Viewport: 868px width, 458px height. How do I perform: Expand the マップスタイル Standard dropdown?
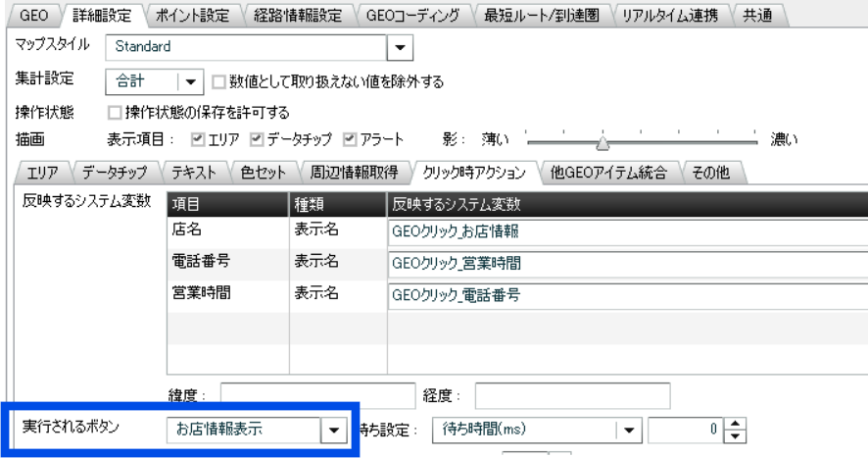tap(400, 45)
